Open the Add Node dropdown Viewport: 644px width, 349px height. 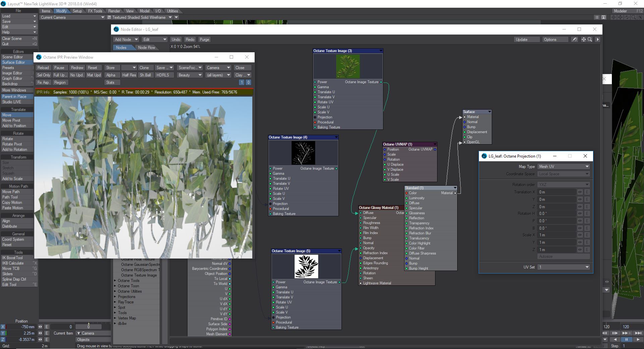[126, 40]
